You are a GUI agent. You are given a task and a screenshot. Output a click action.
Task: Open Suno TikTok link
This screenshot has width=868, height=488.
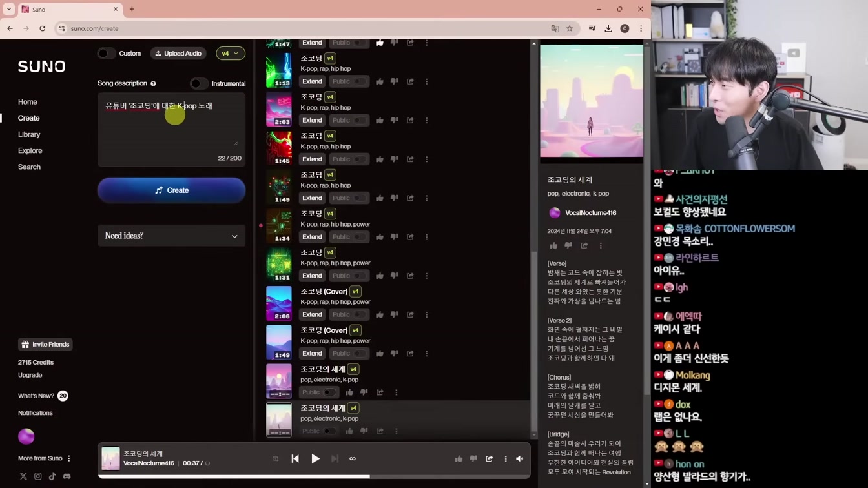click(52, 476)
